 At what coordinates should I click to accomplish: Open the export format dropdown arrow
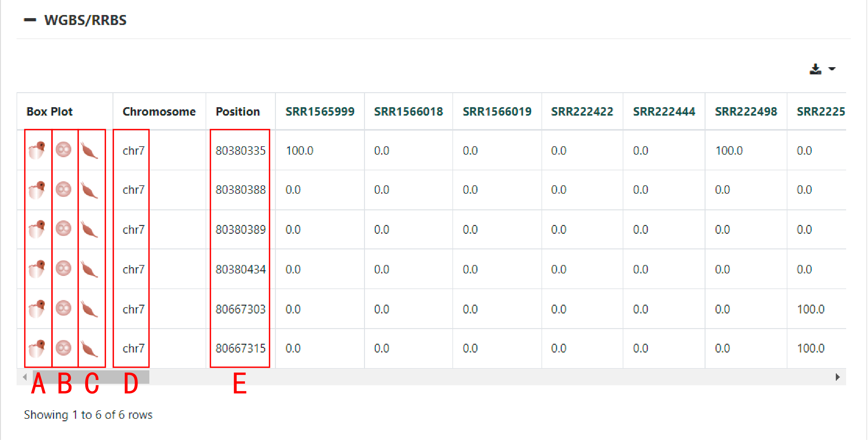click(832, 69)
